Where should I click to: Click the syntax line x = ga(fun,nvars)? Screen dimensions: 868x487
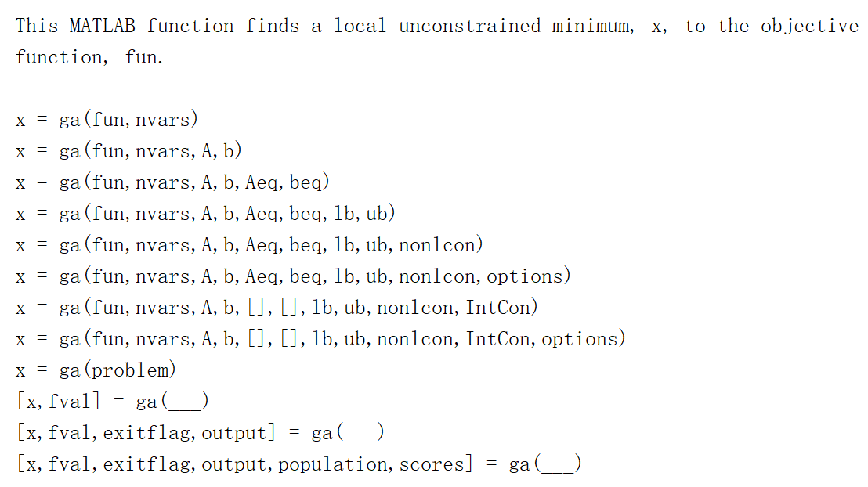[x=107, y=120]
